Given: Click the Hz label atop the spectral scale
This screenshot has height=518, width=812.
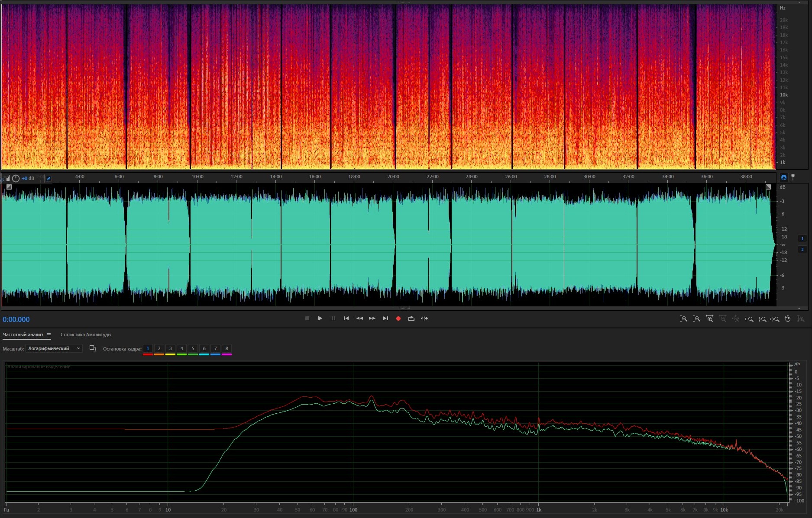Looking at the screenshot, I should 783,8.
